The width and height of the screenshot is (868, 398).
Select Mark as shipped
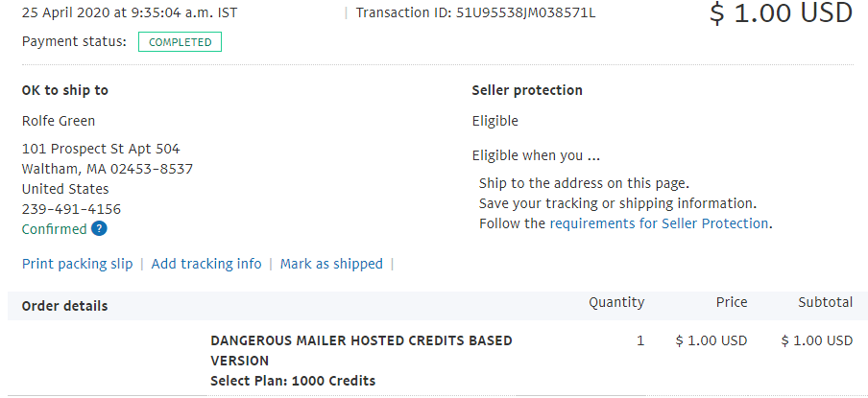point(331,264)
